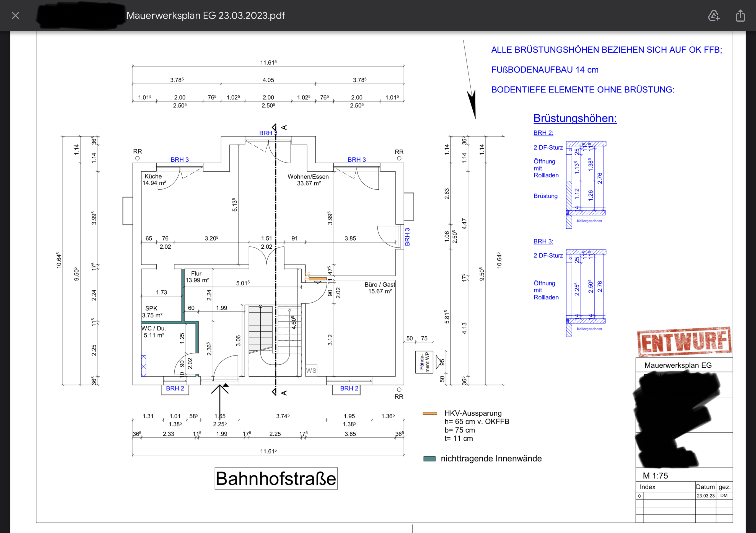Tap the 'BRH 3:' detail heading
The width and height of the screenshot is (756, 533).
[543, 241]
